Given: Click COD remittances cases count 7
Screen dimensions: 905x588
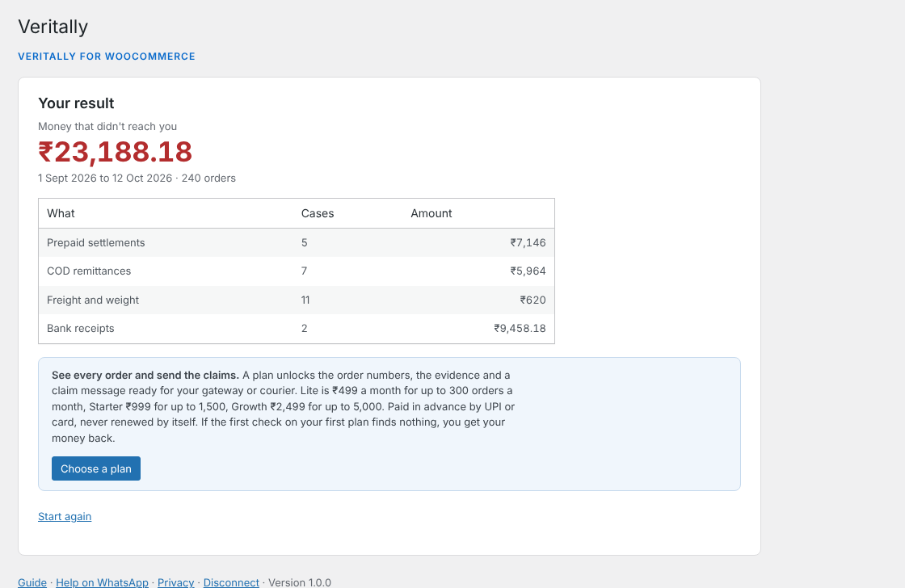Looking at the screenshot, I should [304, 271].
